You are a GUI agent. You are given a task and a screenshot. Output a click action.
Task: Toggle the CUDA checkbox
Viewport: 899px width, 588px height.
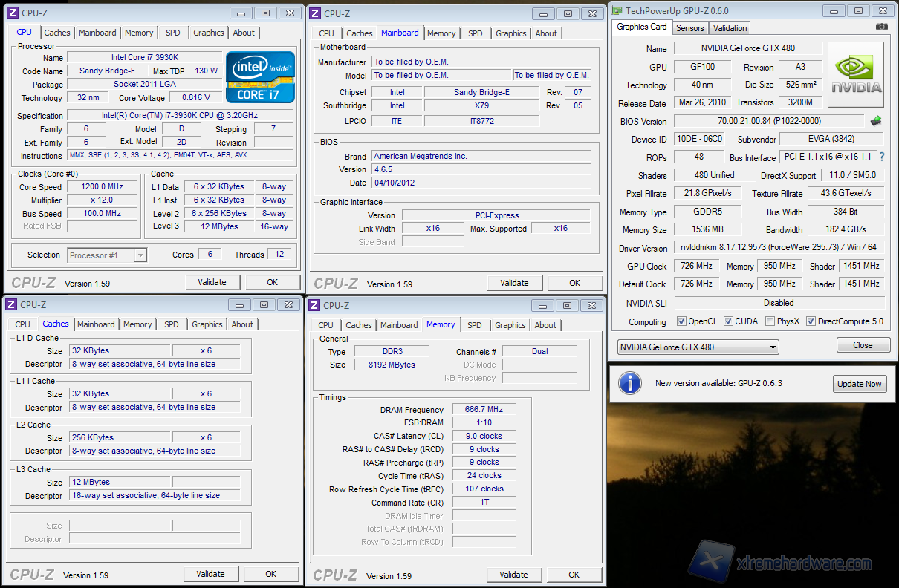click(x=727, y=322)
